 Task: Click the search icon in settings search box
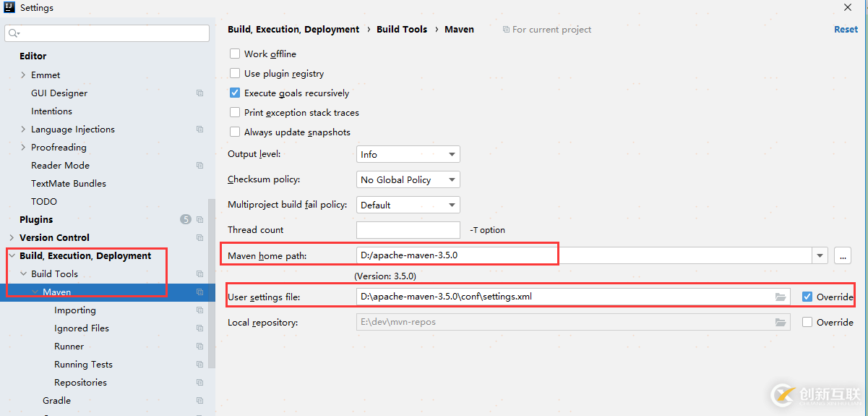tap(14, 33)
